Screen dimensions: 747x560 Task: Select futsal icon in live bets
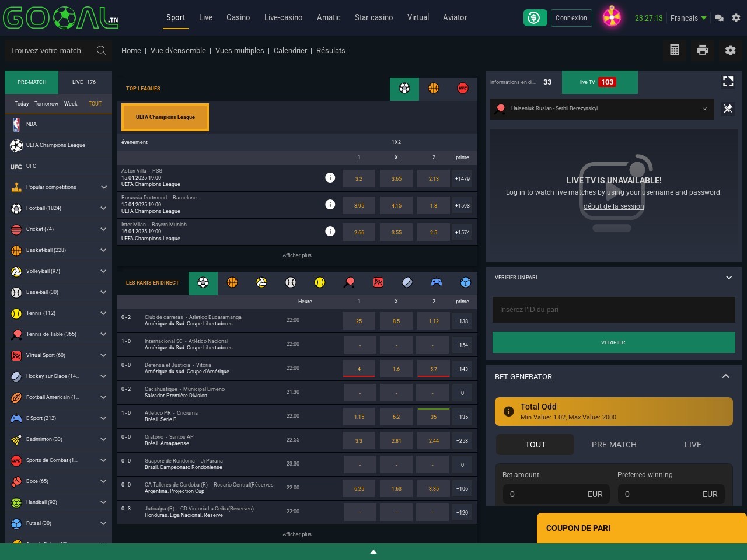coord(466,283)
